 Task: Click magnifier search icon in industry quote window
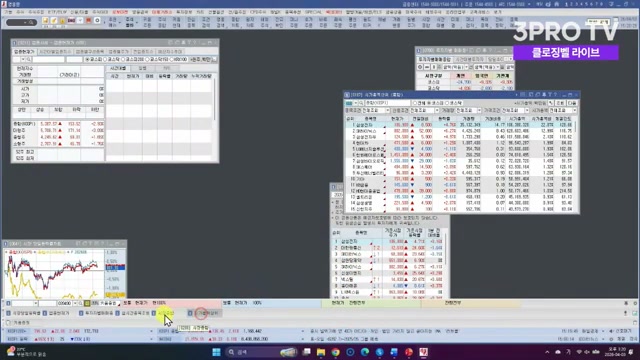pos(29,60)
